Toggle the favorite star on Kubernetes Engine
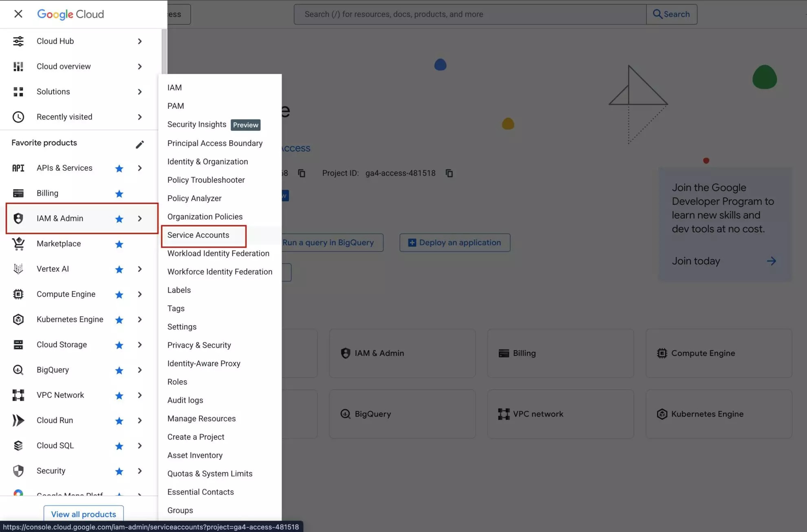 point(119,320)
